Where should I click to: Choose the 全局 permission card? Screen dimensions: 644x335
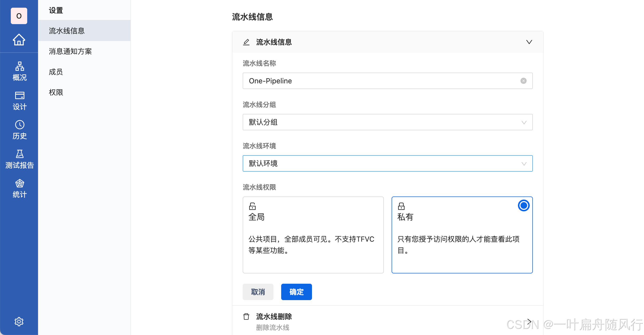click(x=313, y=235)
